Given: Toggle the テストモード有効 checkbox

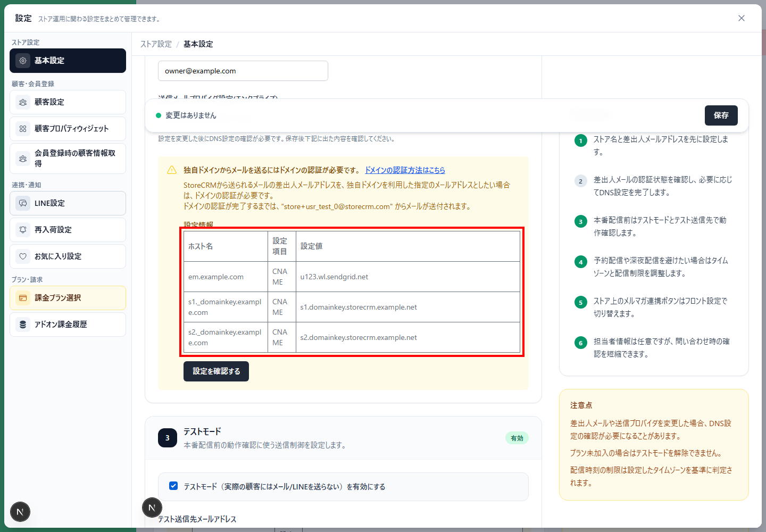Looking at the screenshot, I should [x=173, y=486].
